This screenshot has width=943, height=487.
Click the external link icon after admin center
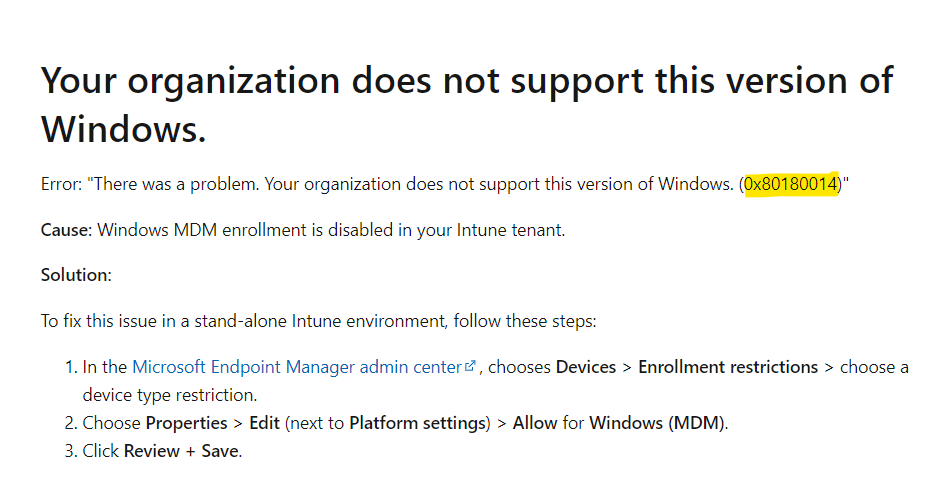point(470,366)
